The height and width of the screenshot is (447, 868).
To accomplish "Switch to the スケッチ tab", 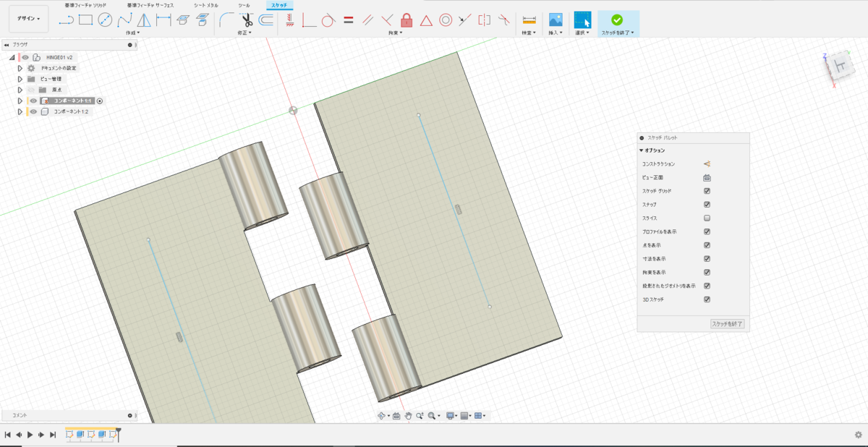I will (x=279, y=5).
